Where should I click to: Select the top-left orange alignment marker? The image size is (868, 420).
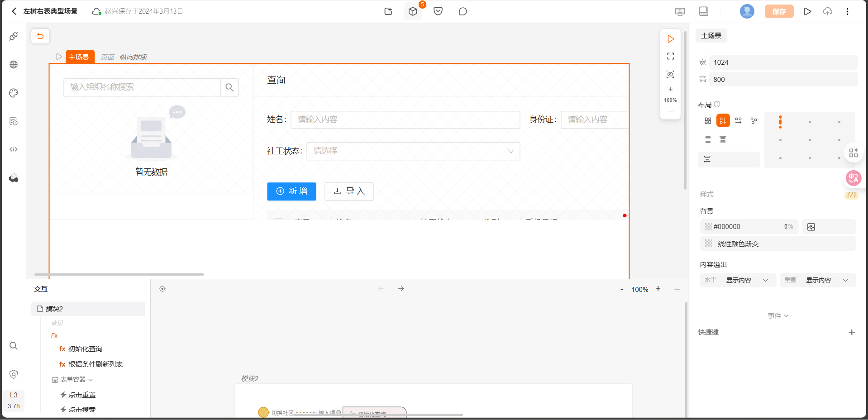point(780,122)
